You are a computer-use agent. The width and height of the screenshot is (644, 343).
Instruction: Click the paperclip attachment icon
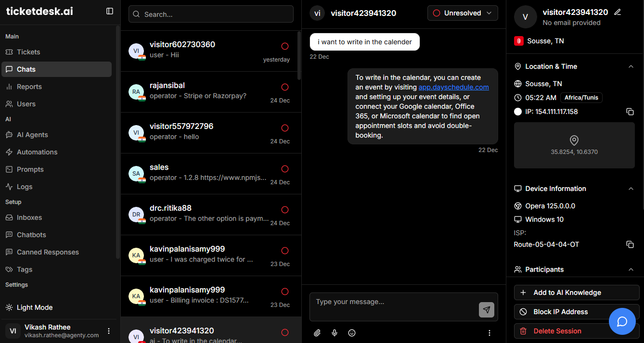tap(317, 333)
